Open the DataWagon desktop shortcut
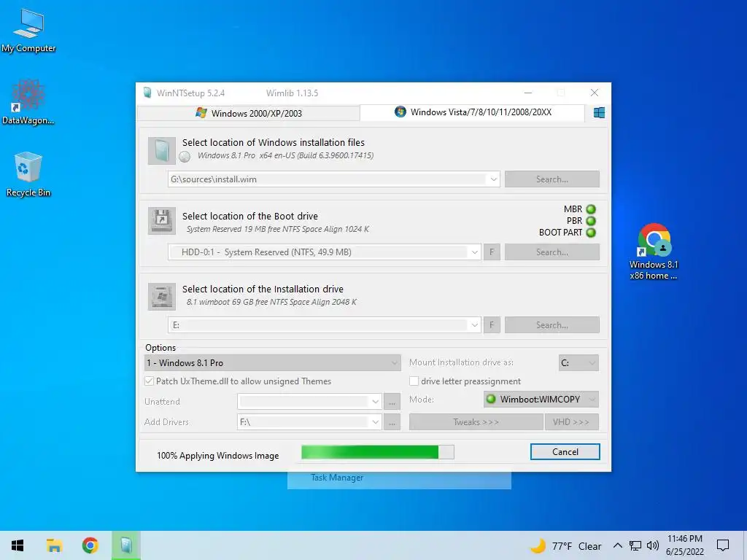 click(x=28, y=101)
